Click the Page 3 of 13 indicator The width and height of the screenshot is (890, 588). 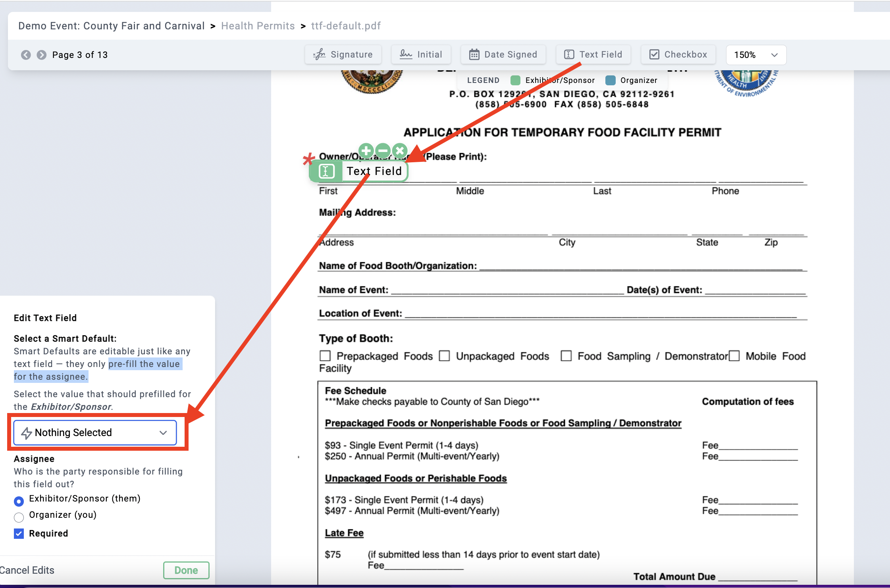click(80, 55)
